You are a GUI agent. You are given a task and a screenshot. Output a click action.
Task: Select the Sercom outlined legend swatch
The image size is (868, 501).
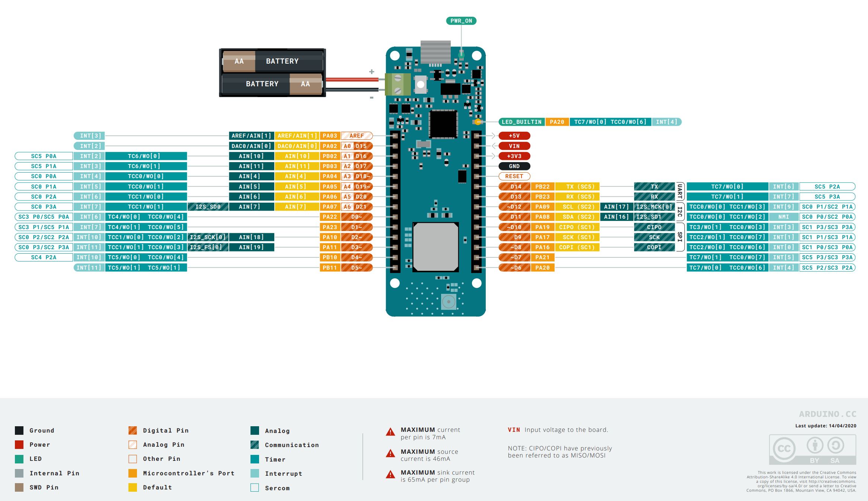pyautogui.click(x=255, y=488)
